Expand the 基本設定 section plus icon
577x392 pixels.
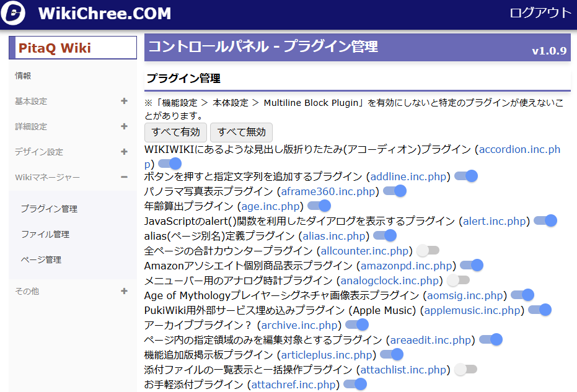(x=125, y=101)
